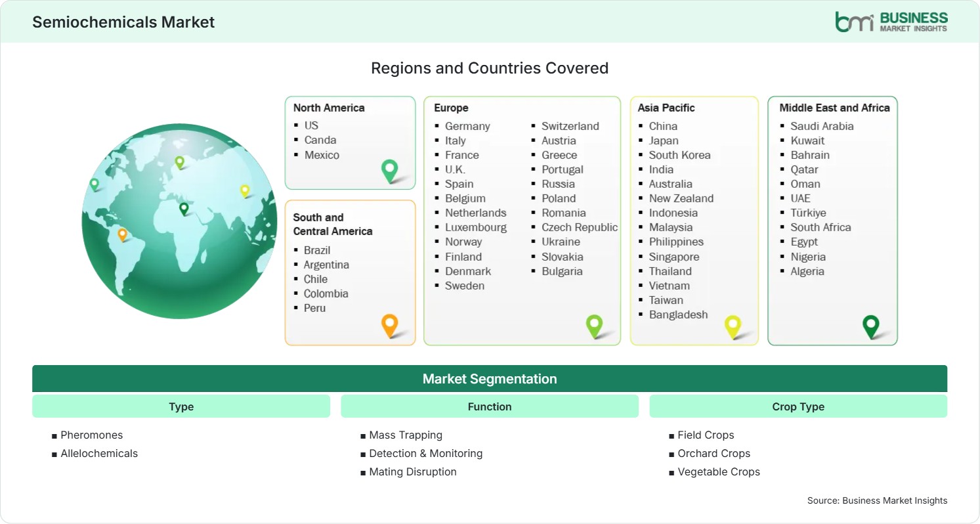This screenshot has height=524, width=980.
Task: Click Field Crops under Crop Type
Action: [706, 435]
